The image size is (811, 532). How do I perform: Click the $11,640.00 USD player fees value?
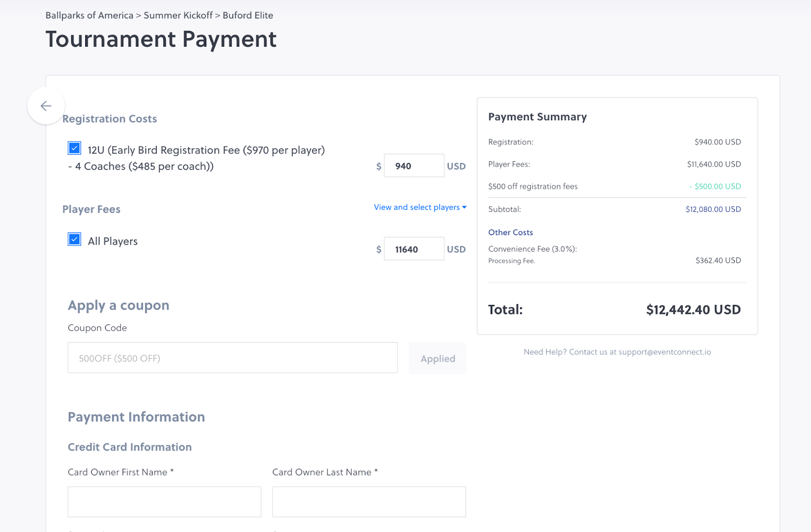pos(714,164)
